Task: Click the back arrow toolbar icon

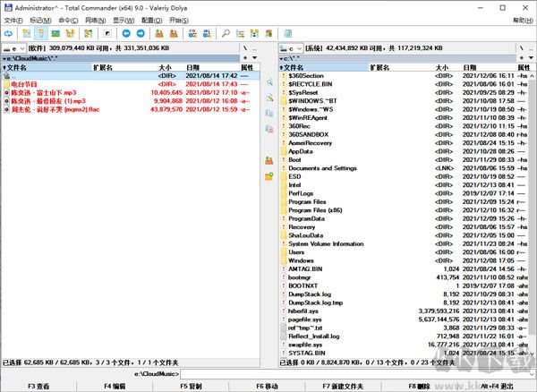Action: (126, 33)
